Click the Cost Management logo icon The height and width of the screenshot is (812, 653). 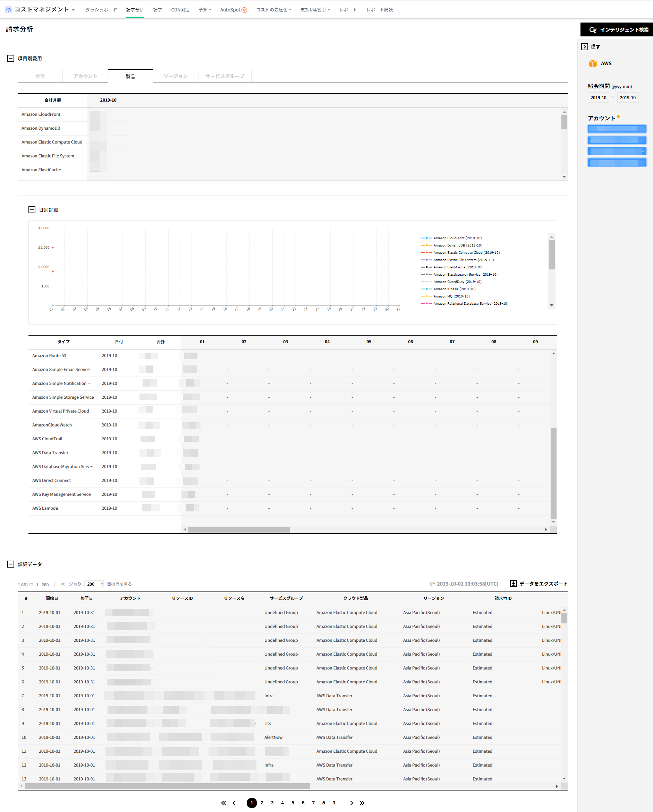pos(8,10)
